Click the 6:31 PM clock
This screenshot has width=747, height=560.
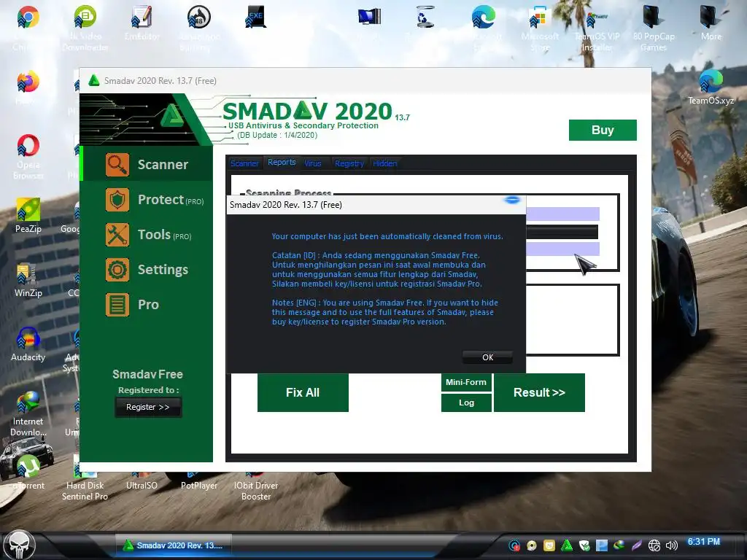704,542
